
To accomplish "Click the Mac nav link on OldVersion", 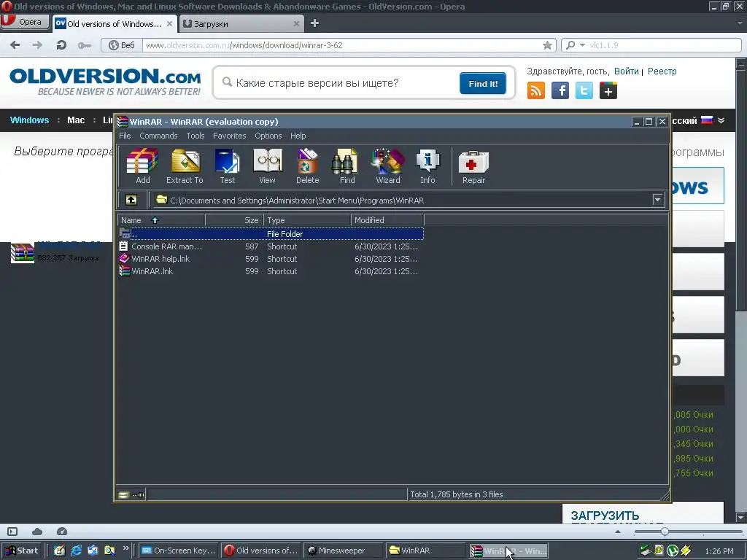I will click(76, 120).
